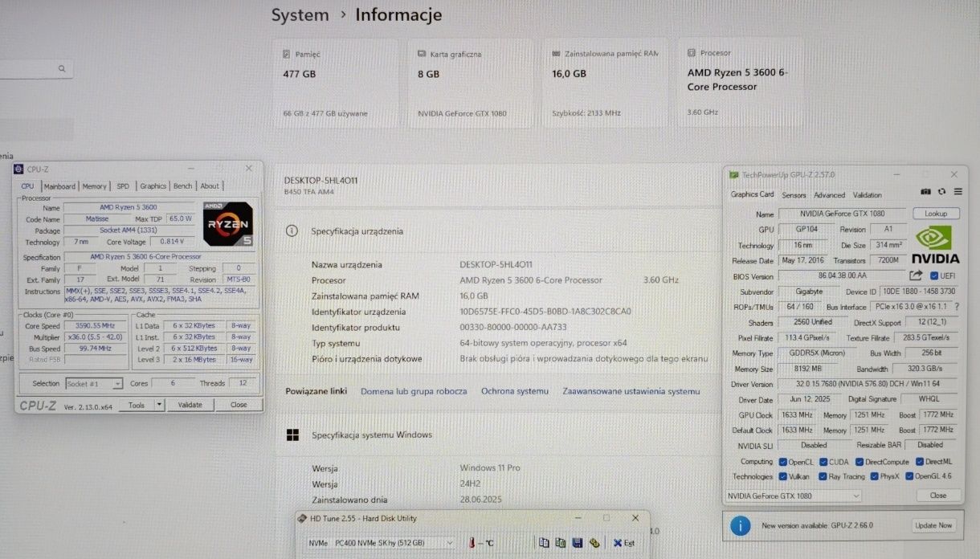The width and height of the screenshot is (980, 559).
Task: Click the BIOS share/export icon in GPU-Z
Action: pyautogui.click(x=916, y=276)
